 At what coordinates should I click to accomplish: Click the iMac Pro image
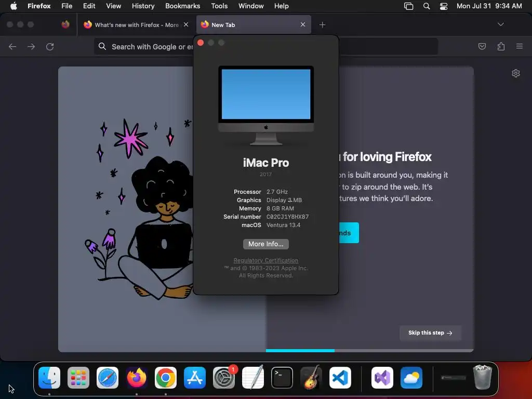click(x=266, y=105)
